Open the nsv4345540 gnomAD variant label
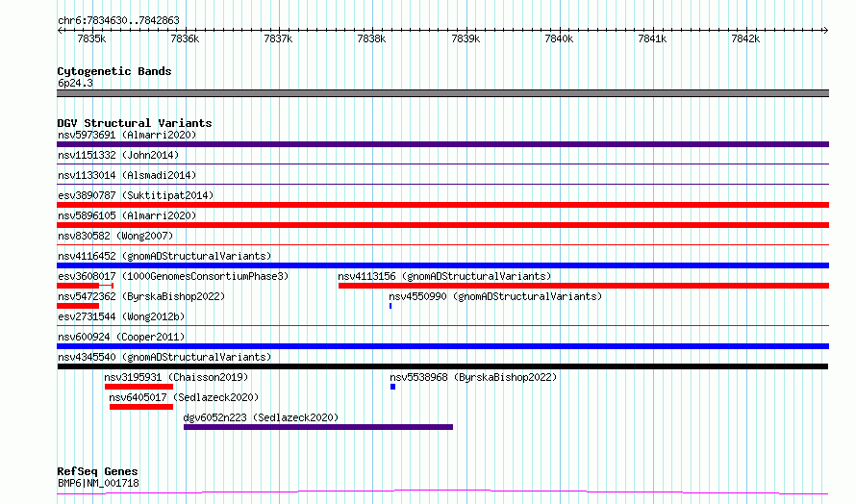 [x=164, y=357]
